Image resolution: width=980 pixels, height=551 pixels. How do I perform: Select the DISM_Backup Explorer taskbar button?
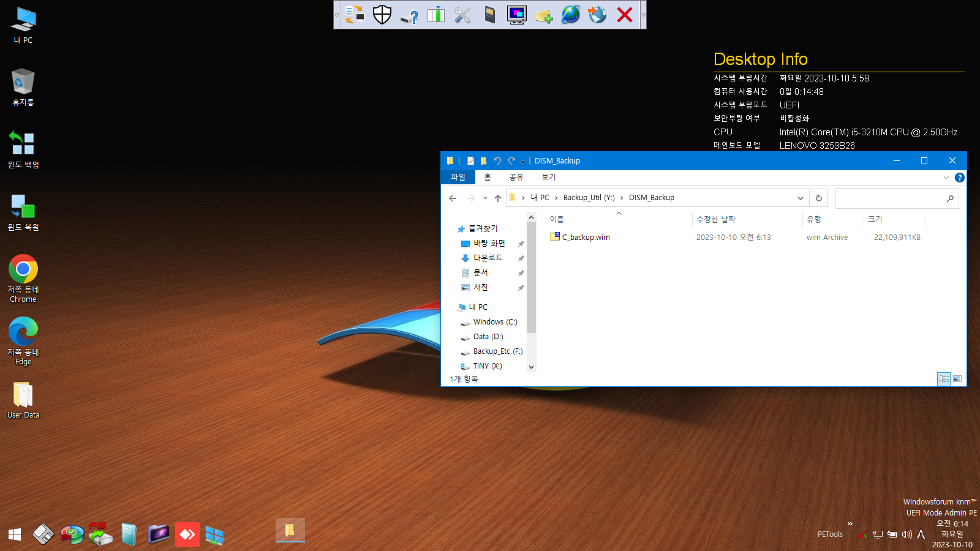click(290, 530)
